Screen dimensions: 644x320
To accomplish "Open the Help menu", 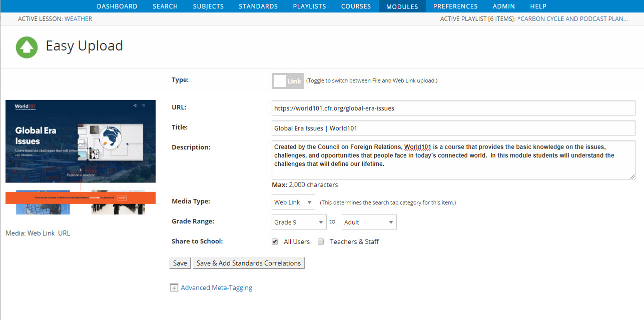I will point(538,6).
